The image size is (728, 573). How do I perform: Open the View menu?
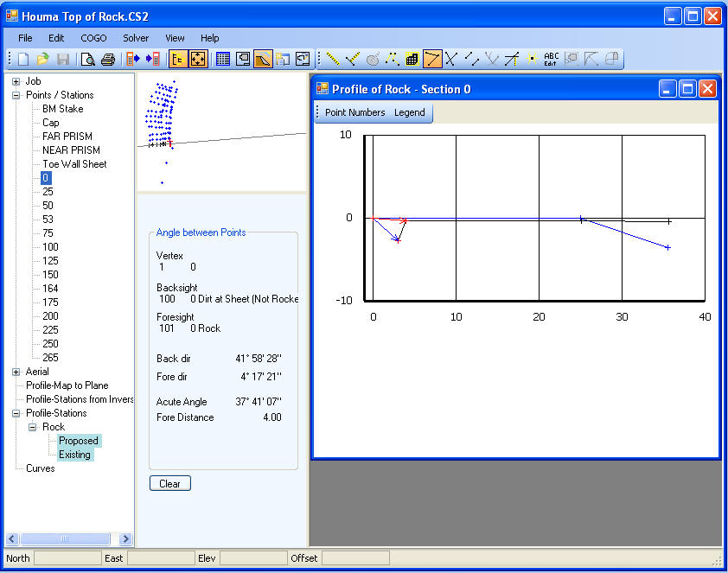(175, 38)
